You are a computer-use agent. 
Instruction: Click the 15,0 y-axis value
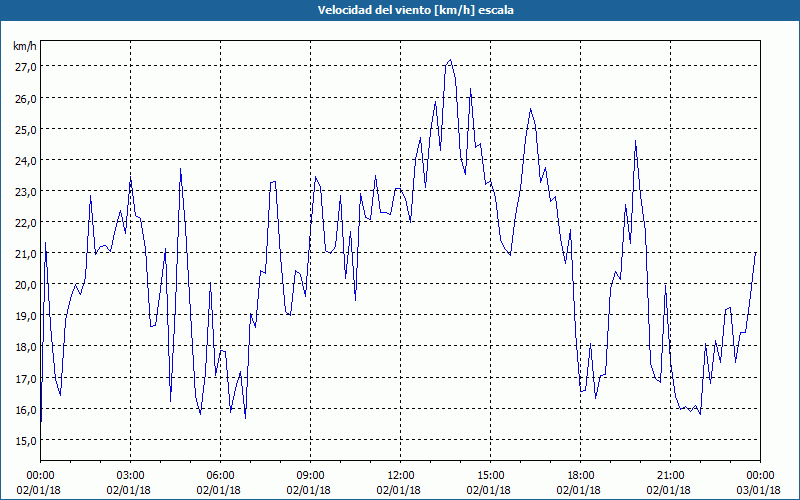point(25,441)
